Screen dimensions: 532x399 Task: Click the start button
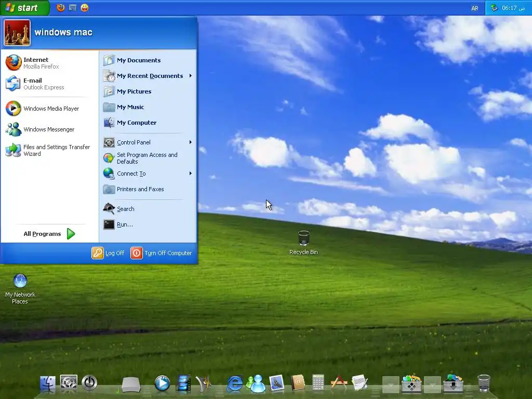[24, 7]
